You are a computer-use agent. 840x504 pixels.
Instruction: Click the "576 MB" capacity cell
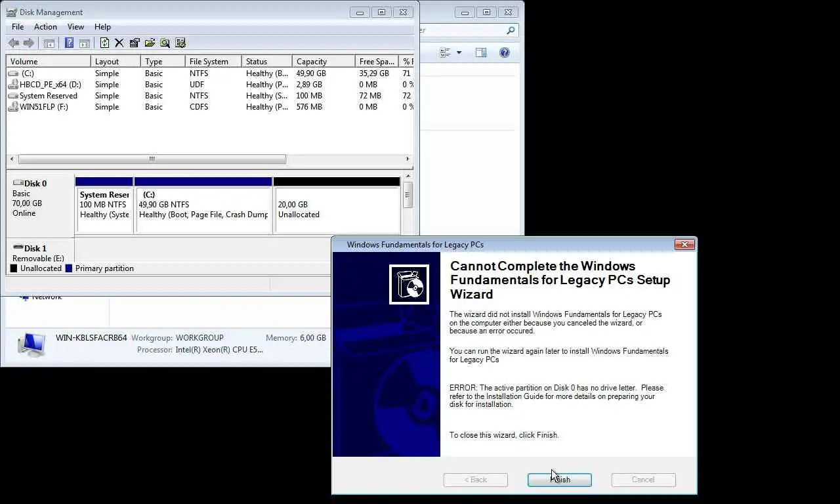coord(309,107)
